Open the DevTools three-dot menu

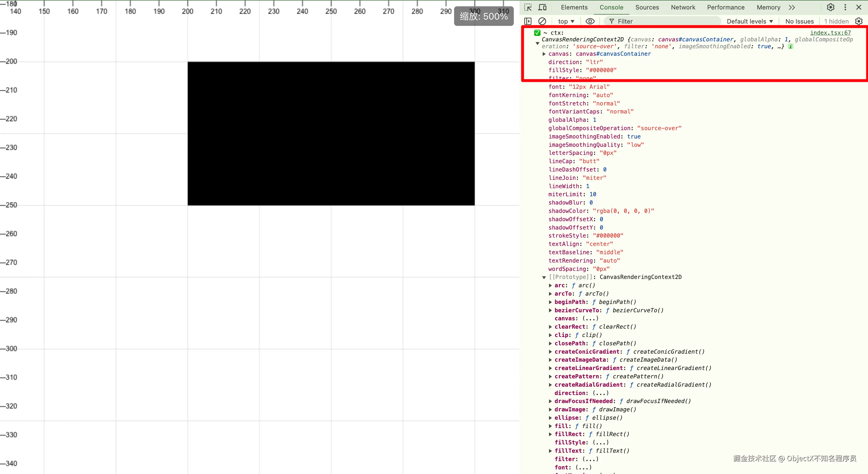point(845,7)
